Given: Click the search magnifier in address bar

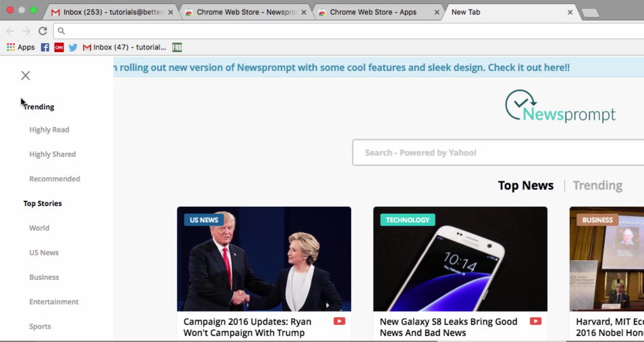Looking at the screenshot, I should [61, 31].
